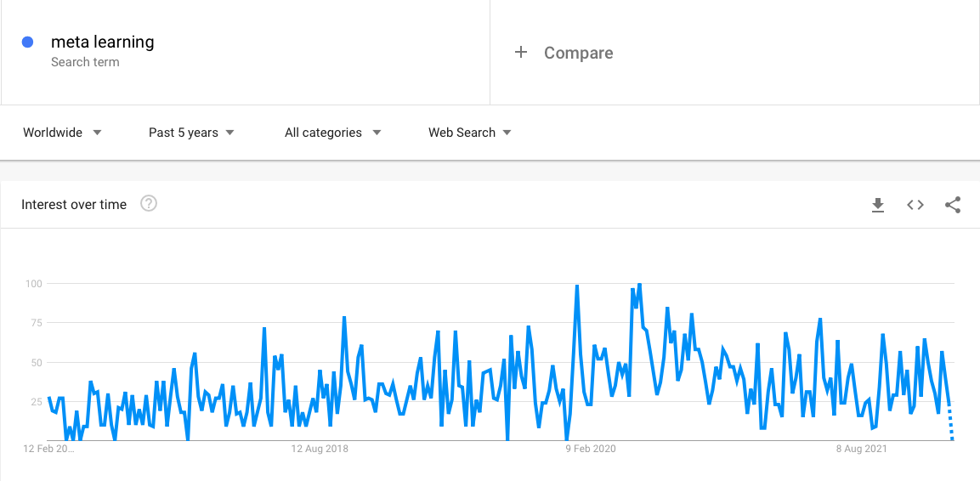Open the Web Search type dropdown

(469, 133)
